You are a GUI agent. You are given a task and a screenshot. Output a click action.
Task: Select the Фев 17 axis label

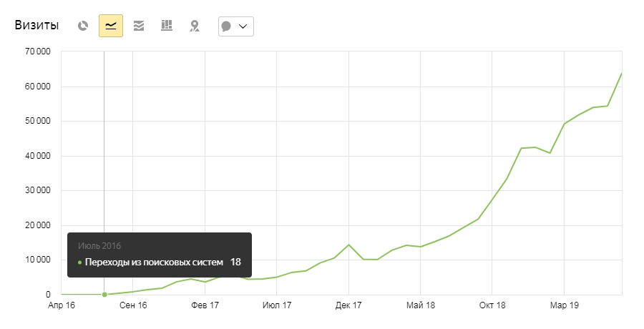pos(205,305)
